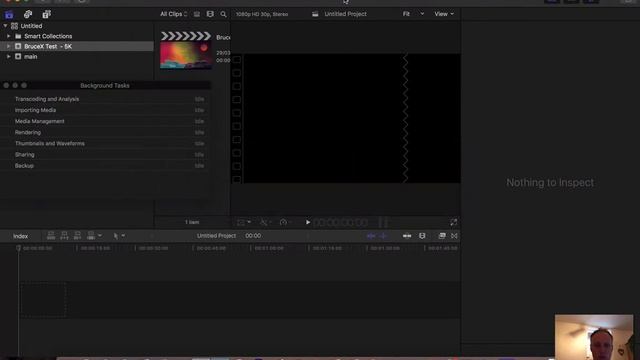Expand the BruceX Test - 5K event
The width and height of the screenshot is (640, 360).
[9, 46]
